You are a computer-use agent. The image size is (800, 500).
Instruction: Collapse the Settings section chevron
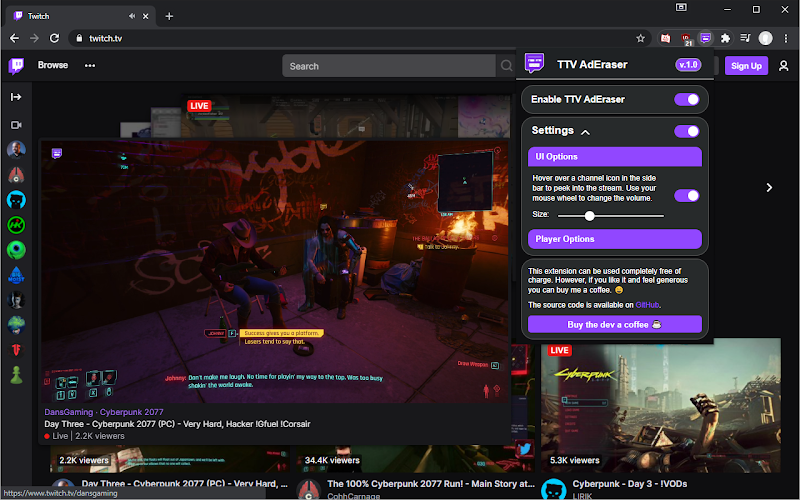(x=585, y=132)
